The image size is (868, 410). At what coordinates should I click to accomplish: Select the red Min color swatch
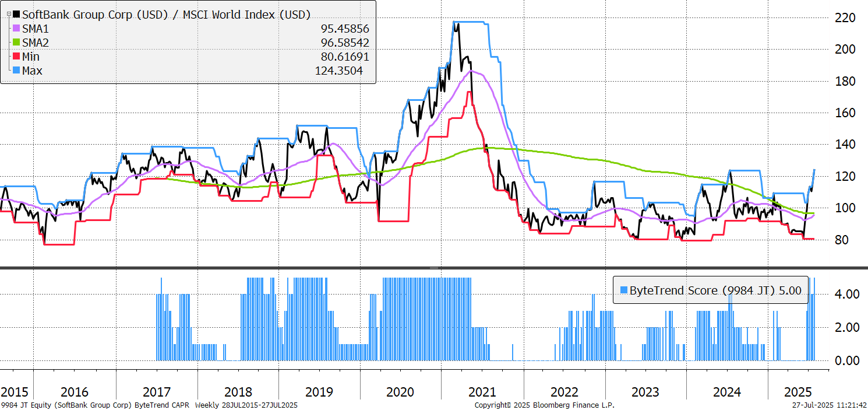[x=16, y=57]
